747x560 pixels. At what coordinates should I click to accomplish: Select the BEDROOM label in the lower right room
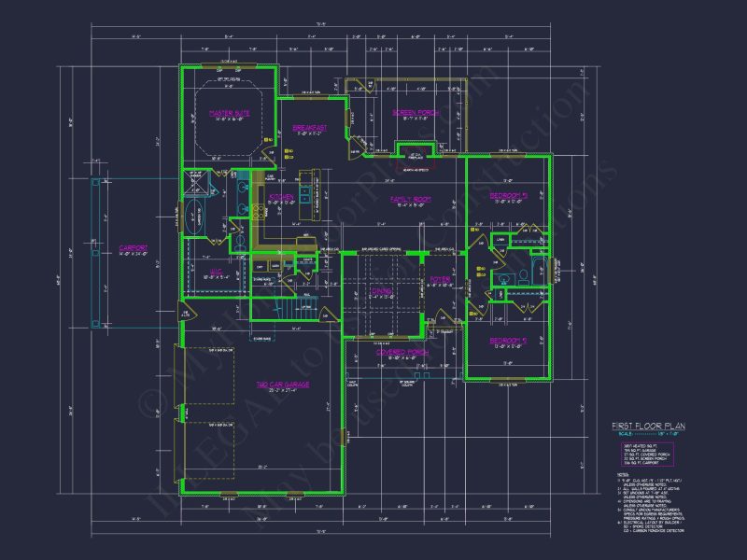tap(508, 341)
